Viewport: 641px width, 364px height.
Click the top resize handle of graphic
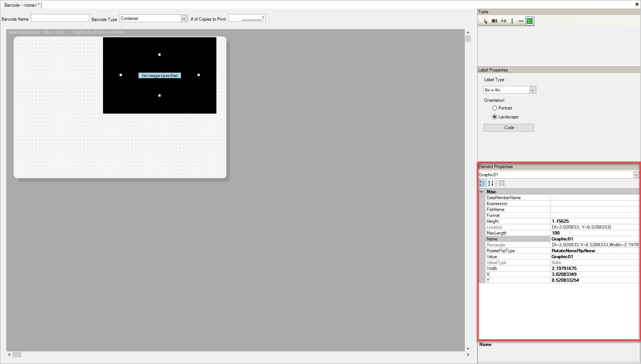(160, 55)
